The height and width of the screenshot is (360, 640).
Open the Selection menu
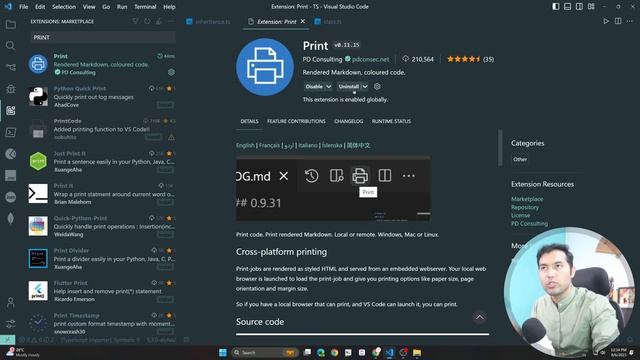click(x=64, y=7)
